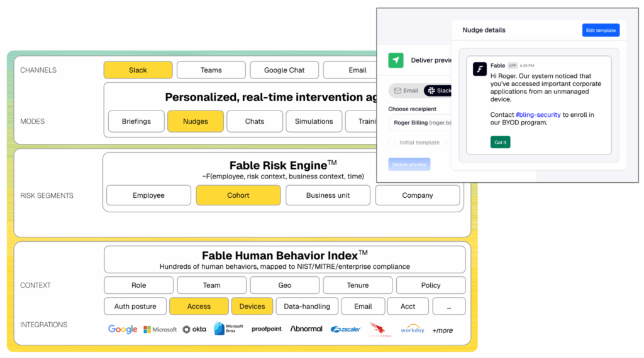644x358 pixels.
Task: Expand the '...' behavior categories box
Action: coord(449,306)
